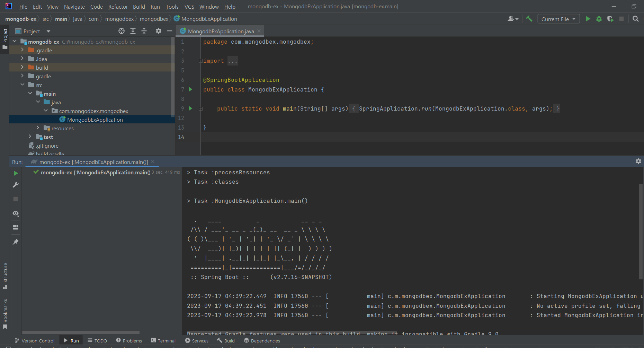This screenshot has width=644, height=348.
Task: Start debugging with the bug icon
Action: pyautogui.click(x=599, y=19)
